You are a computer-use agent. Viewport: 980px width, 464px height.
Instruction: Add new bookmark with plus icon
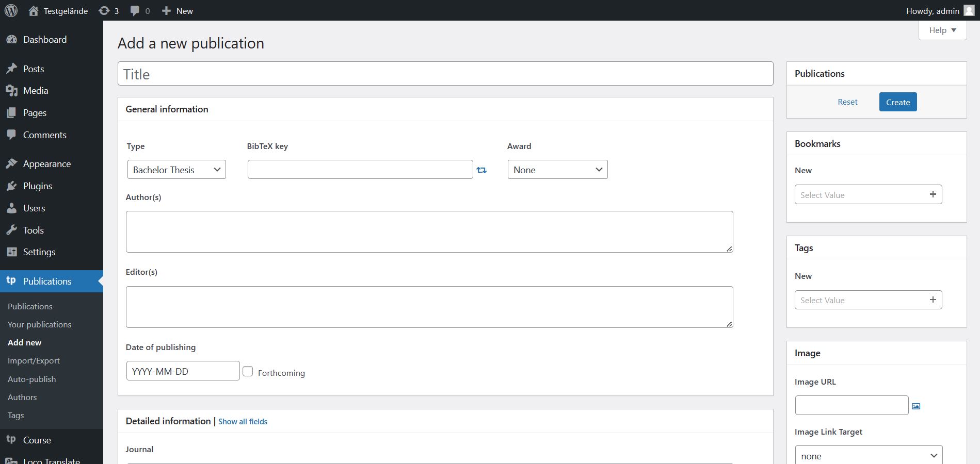click(x=933, y=194)
